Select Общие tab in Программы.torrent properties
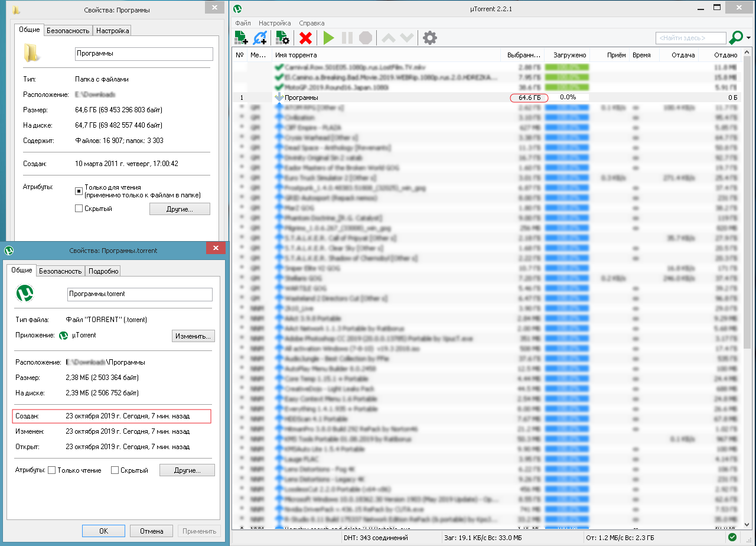Image resolution: width=756 pixels, height=546 pixels. coord(21,269)
